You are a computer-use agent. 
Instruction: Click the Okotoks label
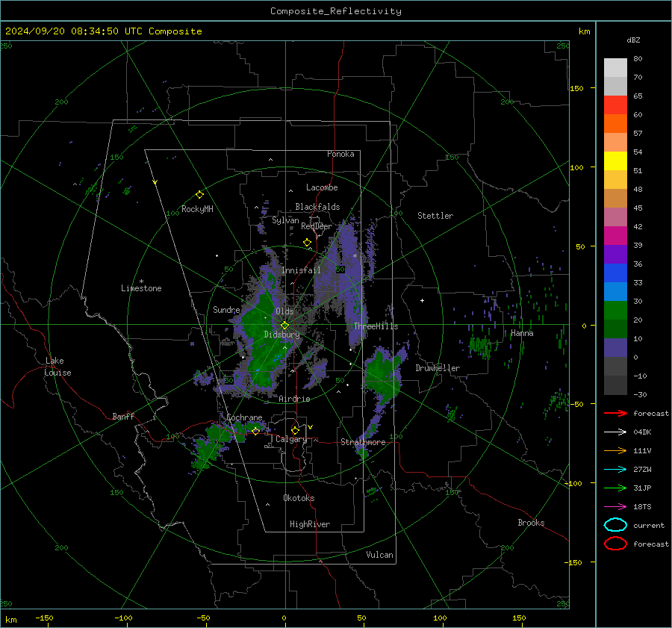299,498
